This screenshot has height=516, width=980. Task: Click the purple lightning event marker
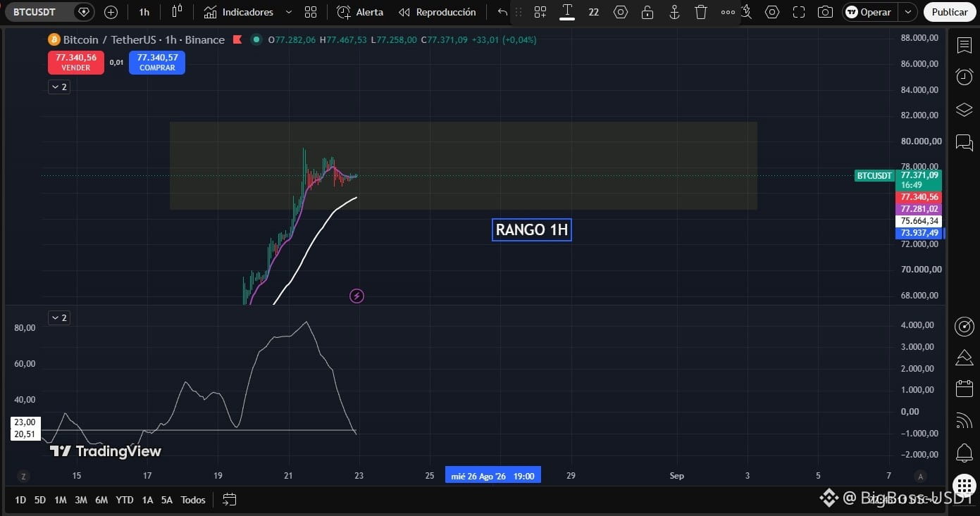(x=356, y=296)
